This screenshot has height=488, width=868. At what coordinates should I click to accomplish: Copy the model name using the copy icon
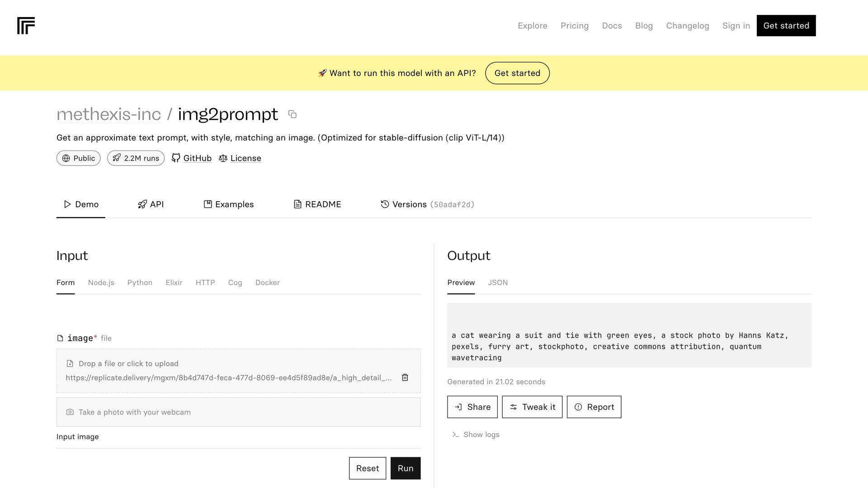tap(292, 114)
